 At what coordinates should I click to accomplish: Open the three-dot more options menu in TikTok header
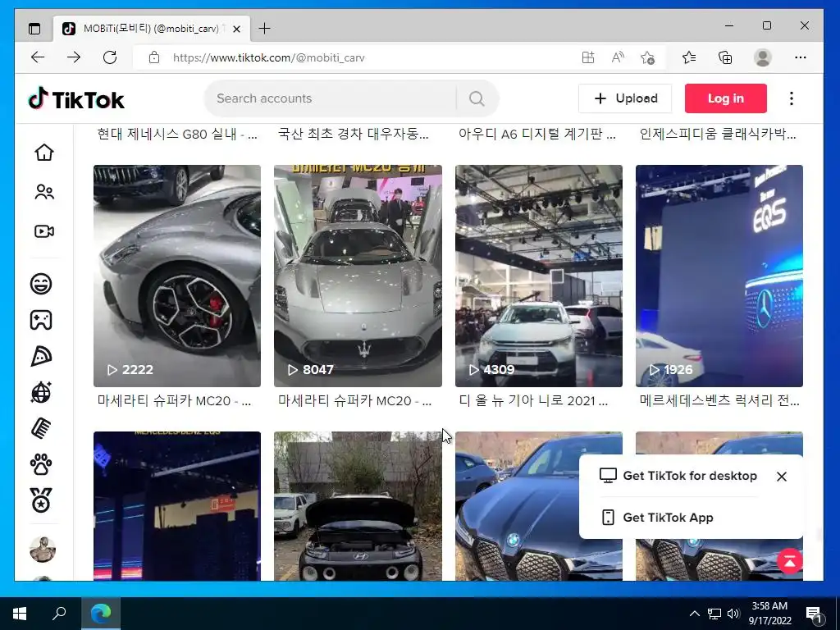point(792,98)
